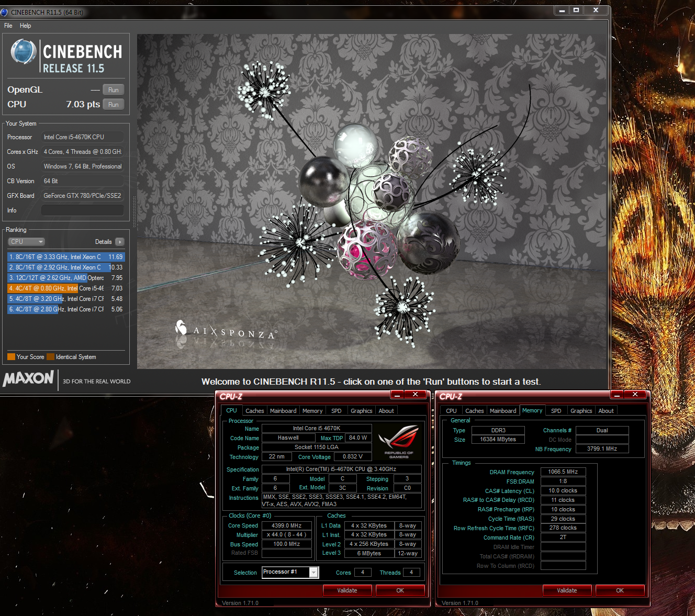Minimize the right CPU-Z window
This screenshot has width=695, height=616.
(617, 395)
